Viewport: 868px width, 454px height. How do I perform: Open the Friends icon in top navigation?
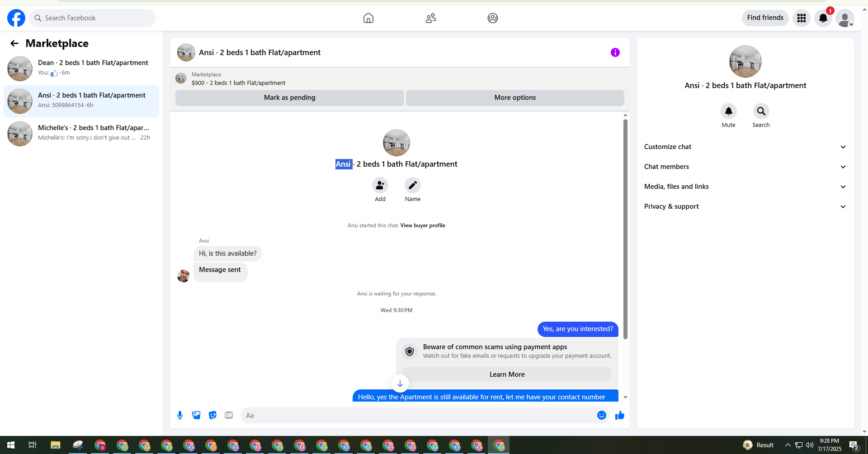tap(431, 18)
